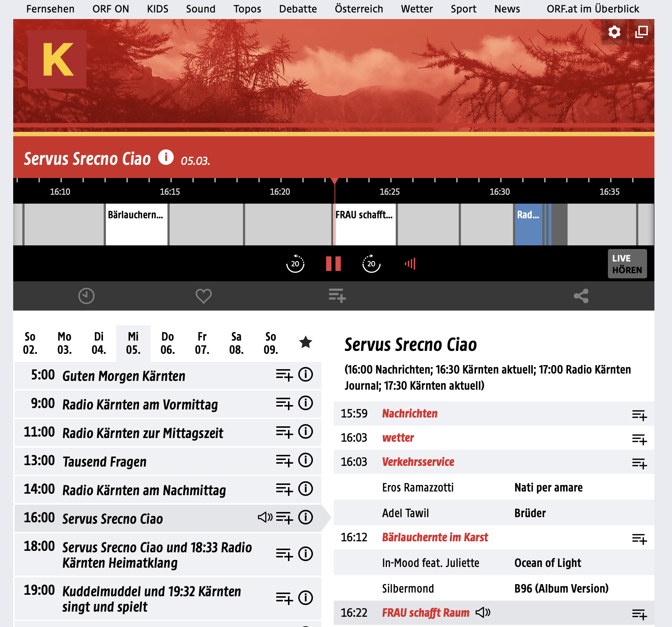The image size is (672, 627).
Task: Rewind 20 seconds
Action: 295,263
